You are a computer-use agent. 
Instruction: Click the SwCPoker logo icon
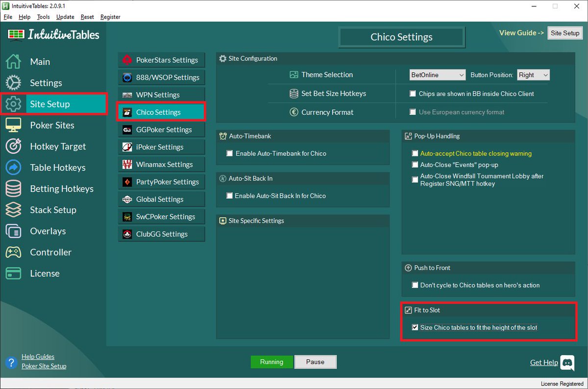click(127, 217)
